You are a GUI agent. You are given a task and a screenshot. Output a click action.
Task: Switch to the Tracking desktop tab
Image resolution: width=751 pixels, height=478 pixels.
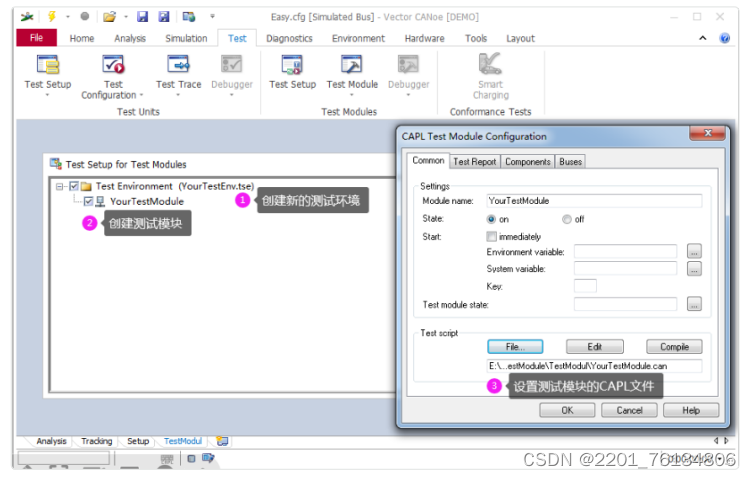tap(96, 441)
